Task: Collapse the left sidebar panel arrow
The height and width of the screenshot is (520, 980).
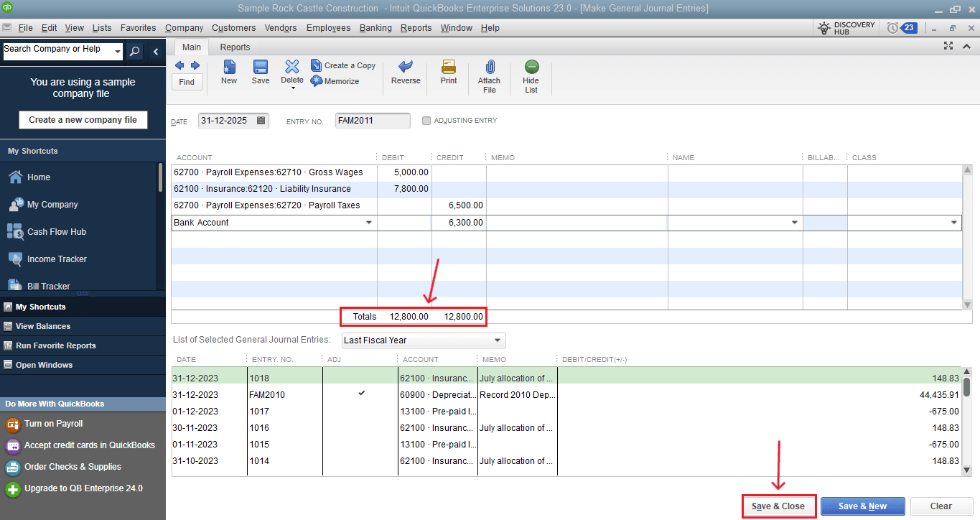Action: 156,51
